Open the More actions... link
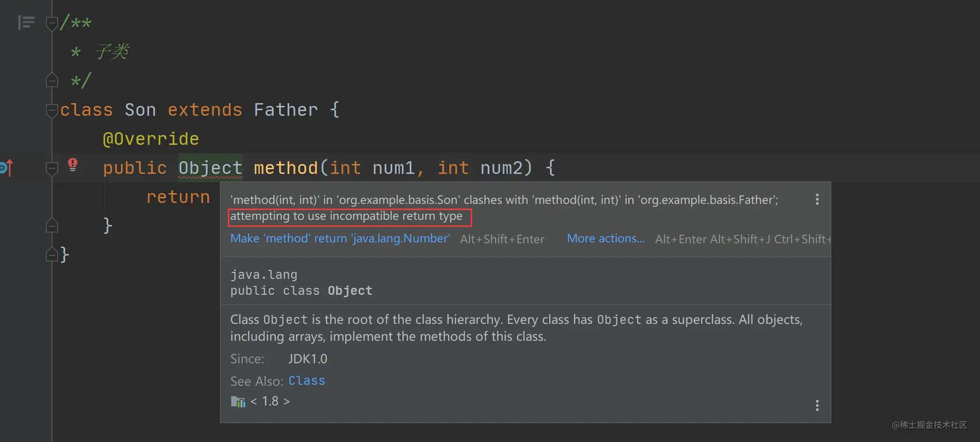Screen dimensions: 980x442 coord(606,239)
